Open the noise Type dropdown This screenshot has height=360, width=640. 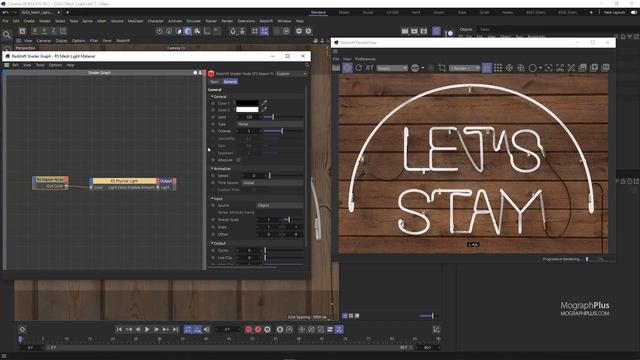point(270,124)
